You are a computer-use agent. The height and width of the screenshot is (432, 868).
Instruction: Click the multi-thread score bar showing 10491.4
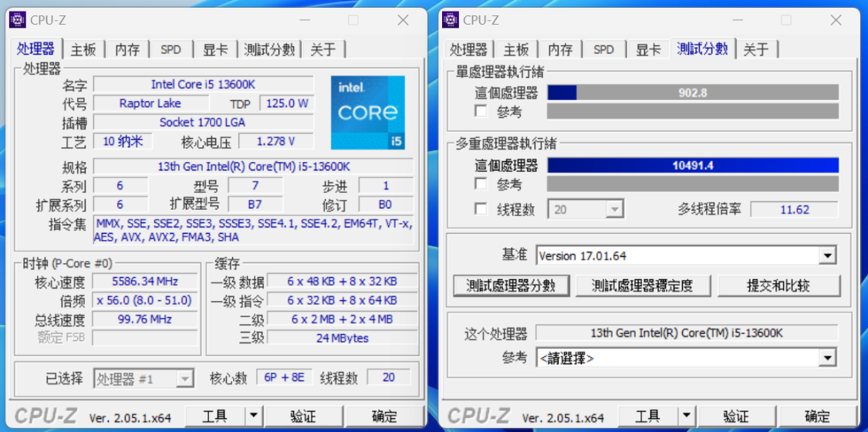693,165
